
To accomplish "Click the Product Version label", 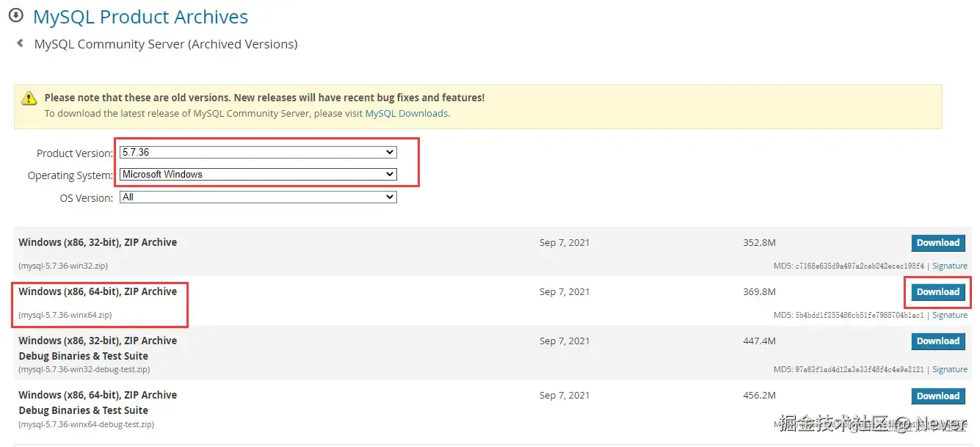I will pyautogui.click(x=75, y=153).
